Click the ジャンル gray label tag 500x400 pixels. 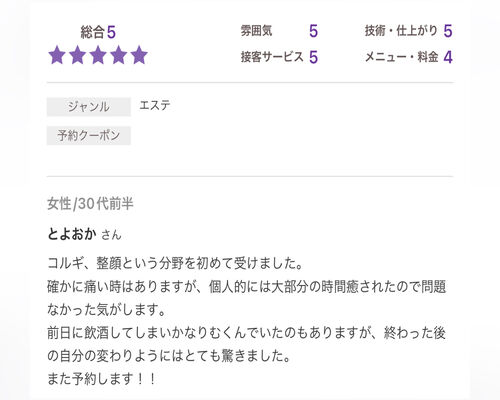pyautogui.click(x=89, y=107)
